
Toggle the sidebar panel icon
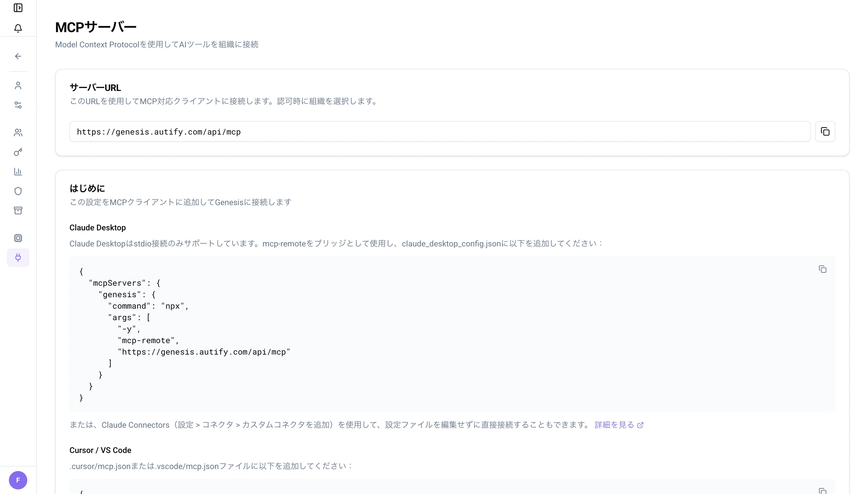click(x=18, y=8)
